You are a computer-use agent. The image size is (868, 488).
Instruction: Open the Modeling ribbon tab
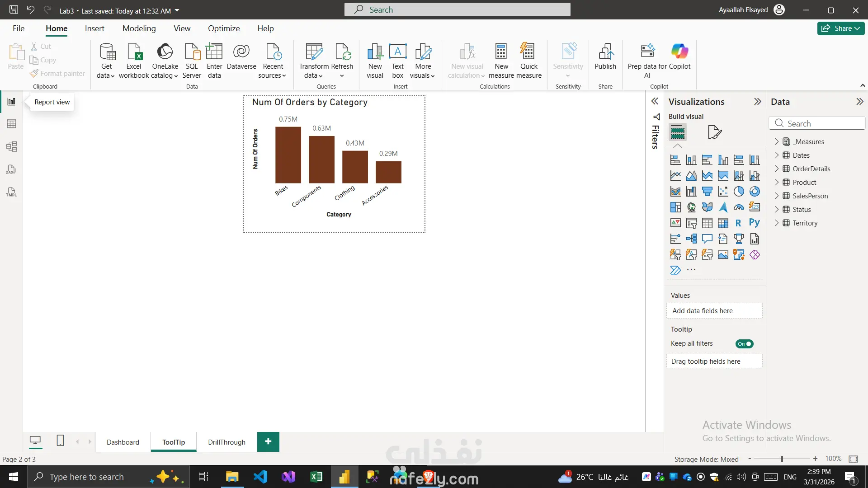pos(139,28)
